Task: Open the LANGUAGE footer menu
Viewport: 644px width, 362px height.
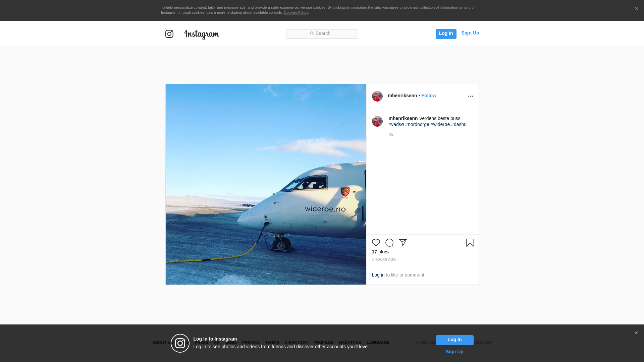Action: click(x=378, y=343)
